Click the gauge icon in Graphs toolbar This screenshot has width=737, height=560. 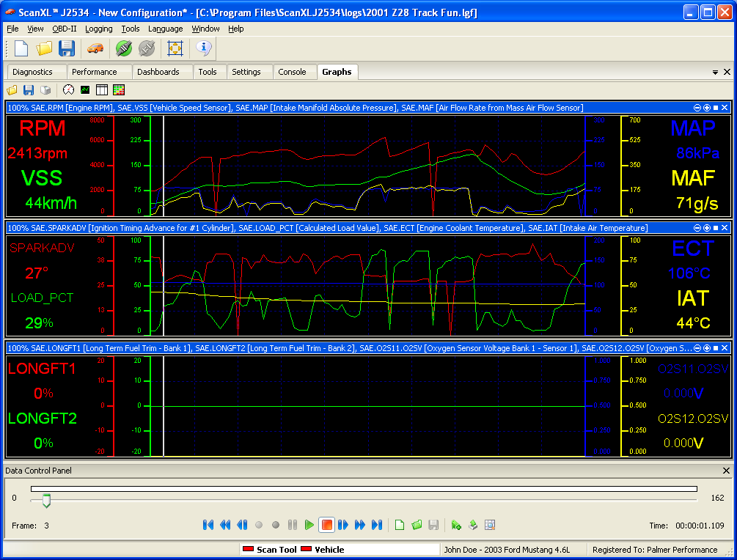coord(68,90)
